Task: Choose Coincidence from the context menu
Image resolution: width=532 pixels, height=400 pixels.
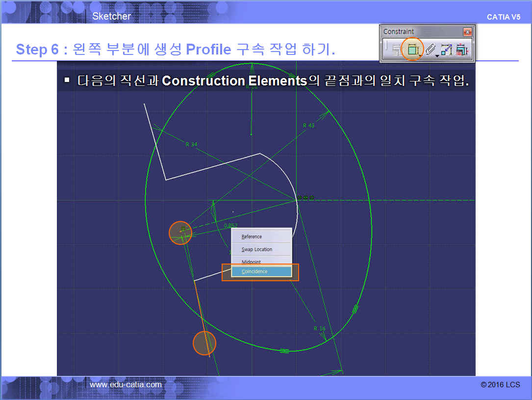Action: [x=261, y=271]
